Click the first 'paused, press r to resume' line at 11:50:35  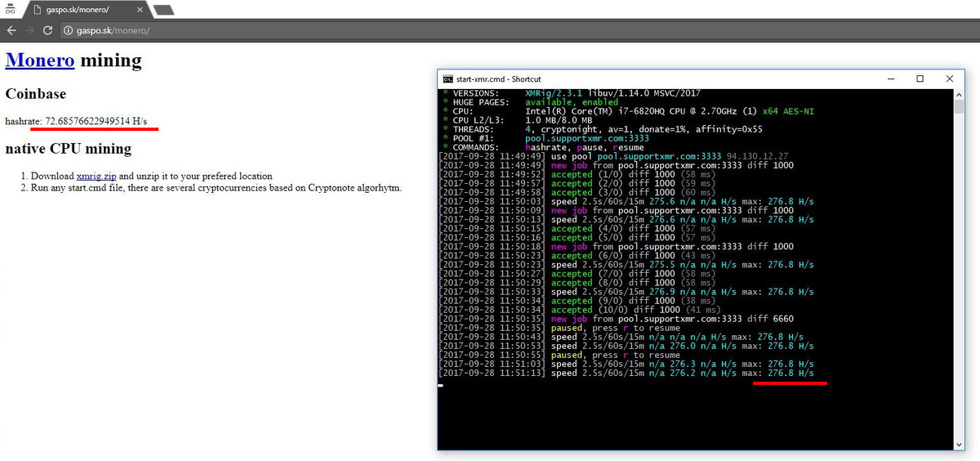pos(559,328)
